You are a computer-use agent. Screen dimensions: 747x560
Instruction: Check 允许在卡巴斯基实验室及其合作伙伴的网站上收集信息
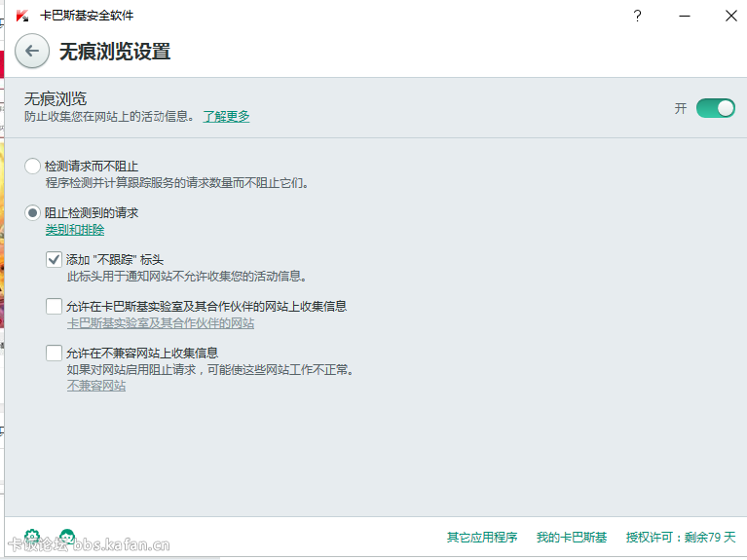pyautogui.click(x=54, y=306)
